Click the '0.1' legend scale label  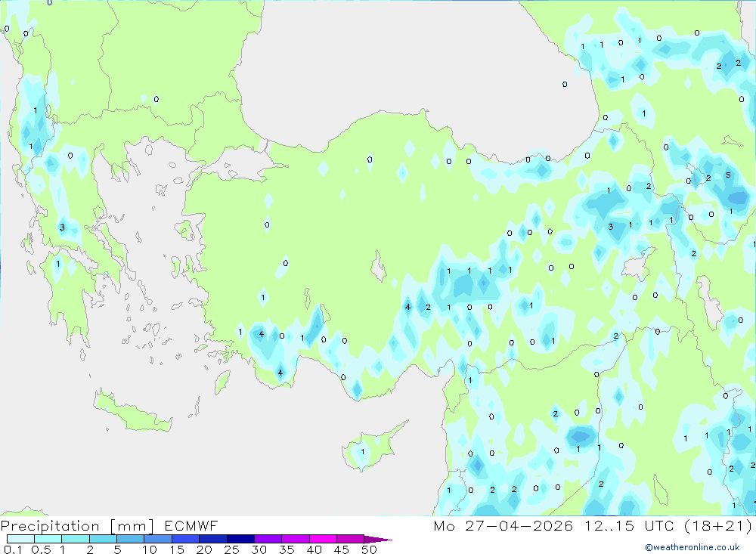click(13, 549)
